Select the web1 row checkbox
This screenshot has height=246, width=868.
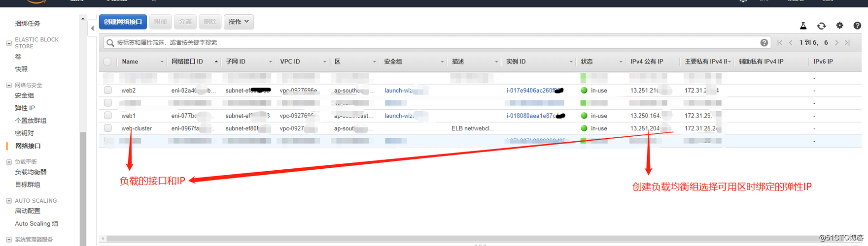pos(108,115)
